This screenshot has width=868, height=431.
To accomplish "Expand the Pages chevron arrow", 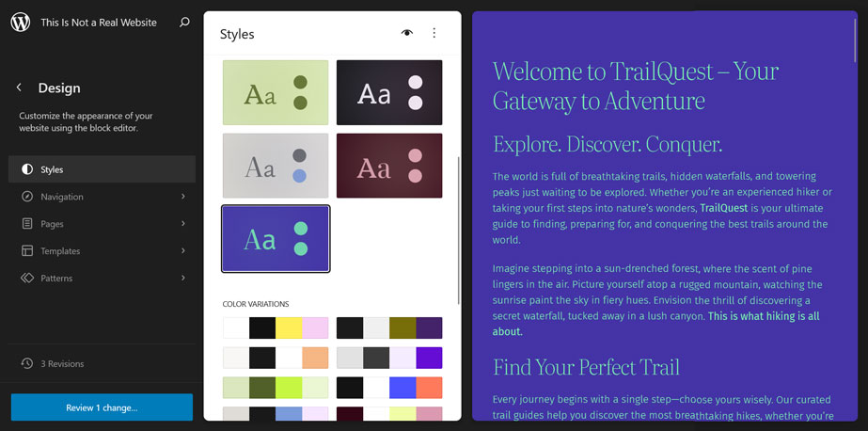I will coord(183,224).
